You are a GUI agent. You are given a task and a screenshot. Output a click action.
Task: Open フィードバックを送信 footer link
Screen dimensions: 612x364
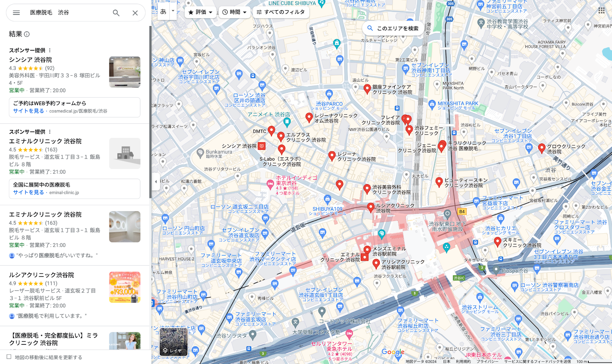[x=537, y=361]
